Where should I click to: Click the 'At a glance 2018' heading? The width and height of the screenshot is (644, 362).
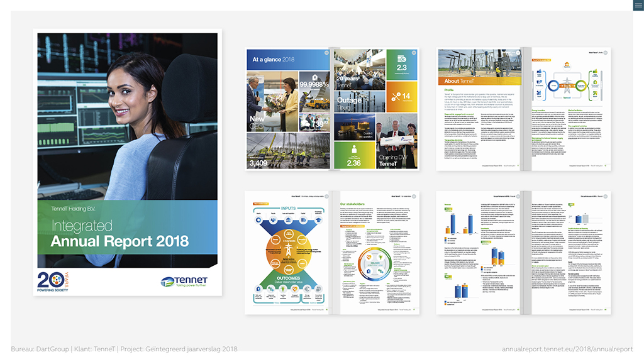pyautogui.click(x=273, y=60)
